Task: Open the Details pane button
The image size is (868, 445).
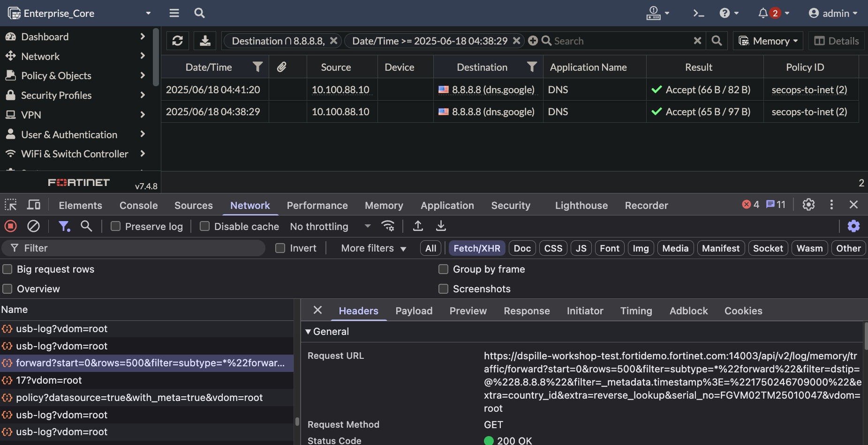Action: coord(837,41)
